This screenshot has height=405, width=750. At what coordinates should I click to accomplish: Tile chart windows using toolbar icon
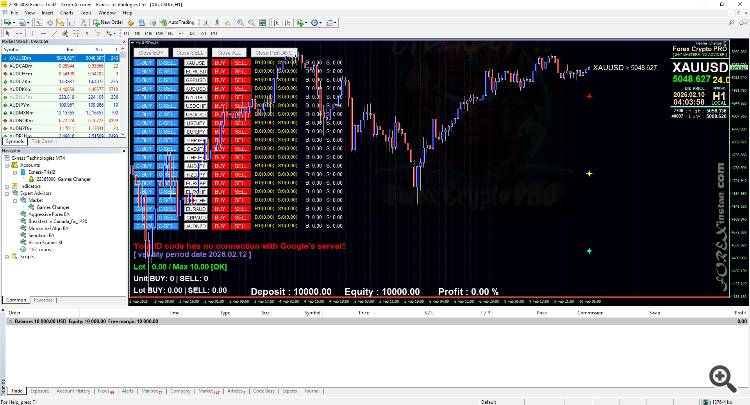(x=263, y=22)
